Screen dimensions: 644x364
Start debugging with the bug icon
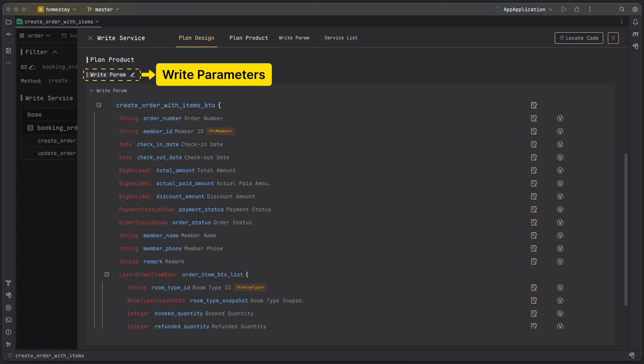(577, 9)
